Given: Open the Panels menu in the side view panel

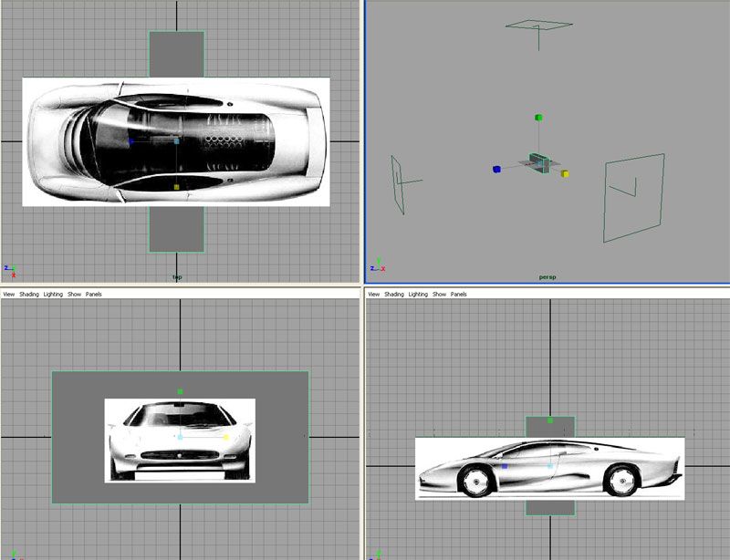Looking at the screenshot, I should tap(459, 295).
